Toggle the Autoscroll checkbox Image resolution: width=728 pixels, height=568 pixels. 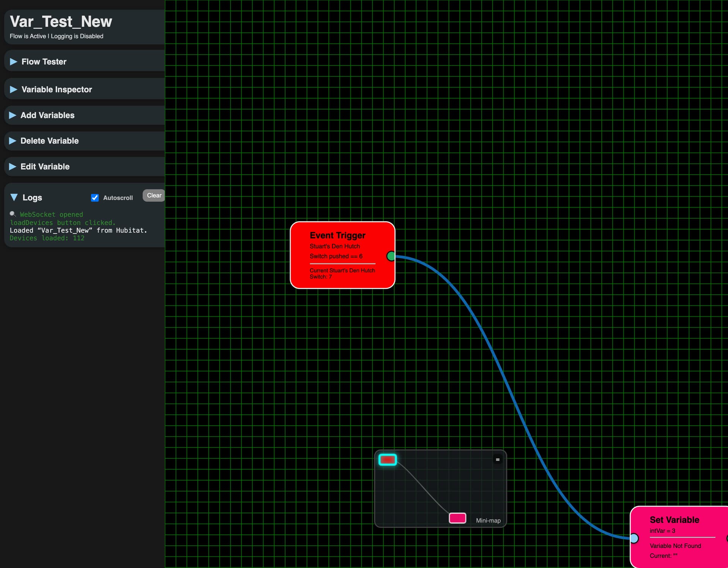tap(95, 198)
